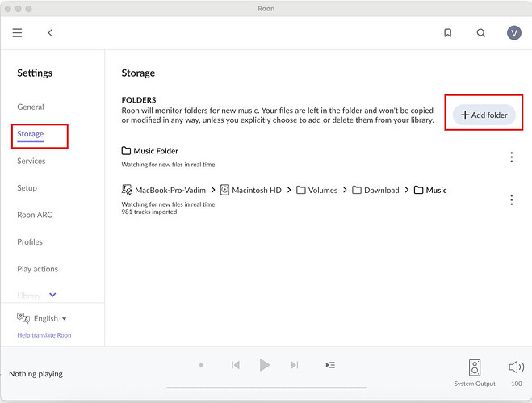Open the play queue icon
Image resolution: width=532 pixels, height=403 pixels.
(x=330, y=365)
